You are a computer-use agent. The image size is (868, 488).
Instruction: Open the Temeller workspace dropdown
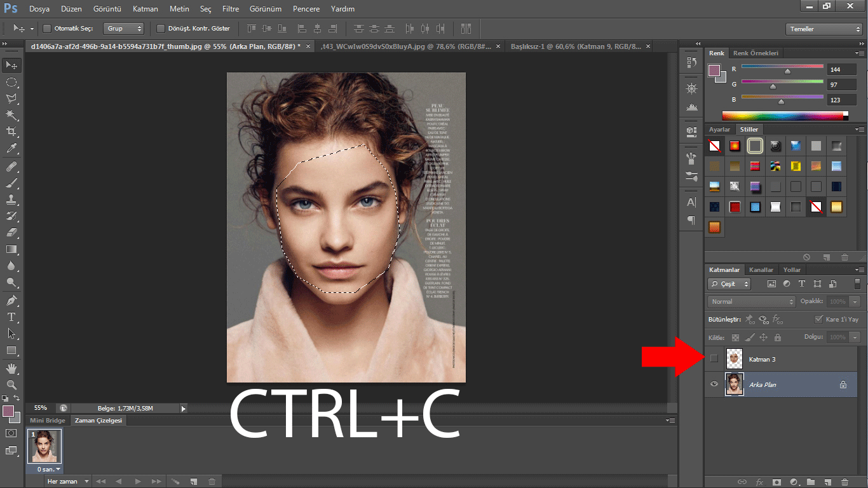pyautogui.click(x=824, y=29)
